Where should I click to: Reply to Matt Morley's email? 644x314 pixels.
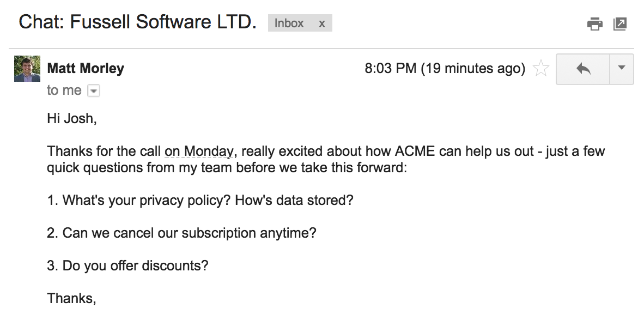pyautogui.click(x=583, y=69)
